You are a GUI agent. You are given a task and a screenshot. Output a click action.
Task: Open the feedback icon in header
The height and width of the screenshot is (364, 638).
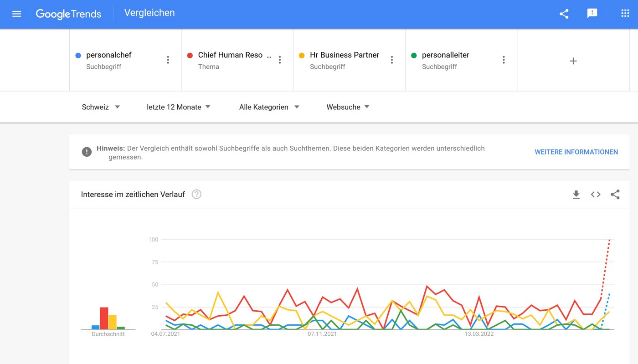coord(592,14)
